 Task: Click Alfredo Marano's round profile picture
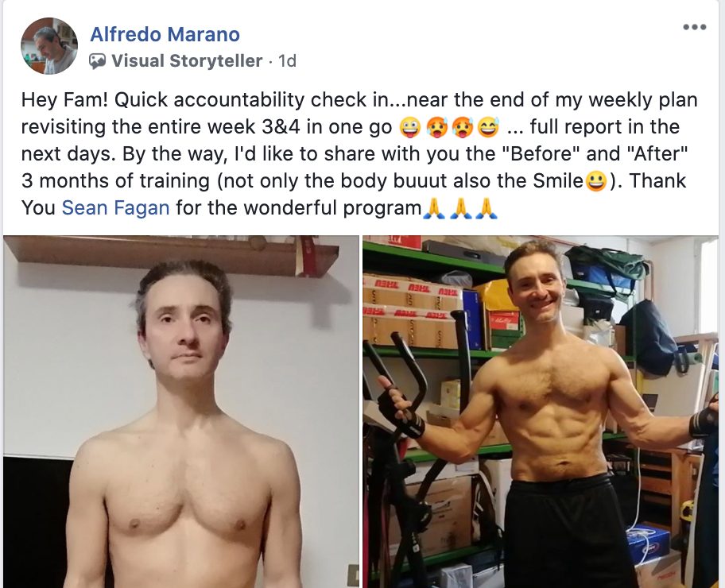pyautogui.click(x=49, y=46)
